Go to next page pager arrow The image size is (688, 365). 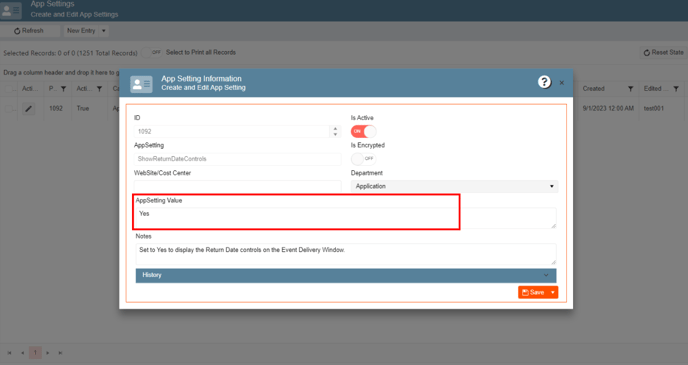(x=48, y=353)
